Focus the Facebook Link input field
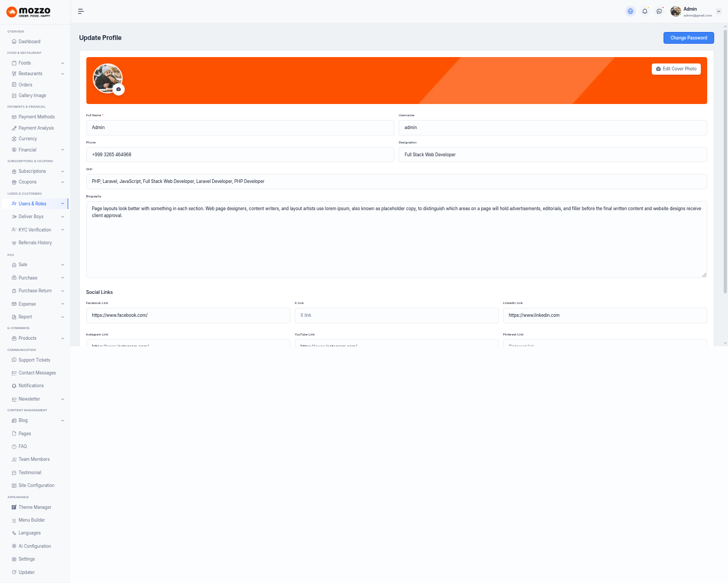Image resolution: width=728 pixels, height=583 pixels. click(x=188, y=315)
